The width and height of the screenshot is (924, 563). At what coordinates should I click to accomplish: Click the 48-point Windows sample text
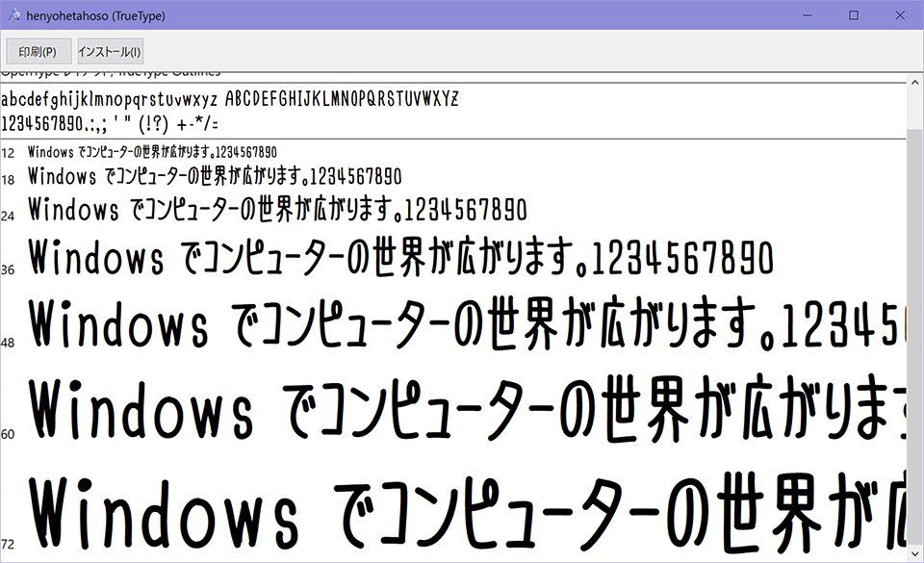[467, 323]
